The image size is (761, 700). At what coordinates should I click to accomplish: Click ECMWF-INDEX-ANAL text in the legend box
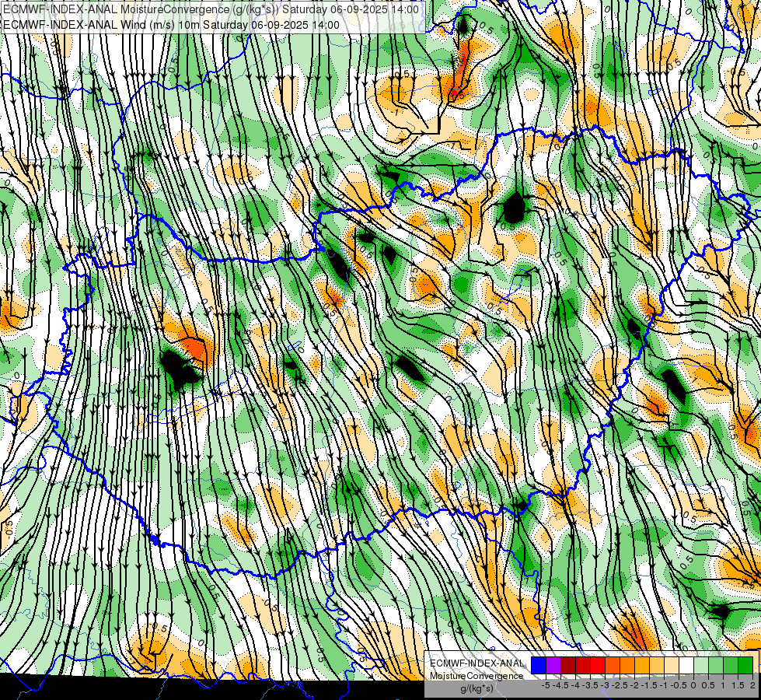(x=477, y=663)
